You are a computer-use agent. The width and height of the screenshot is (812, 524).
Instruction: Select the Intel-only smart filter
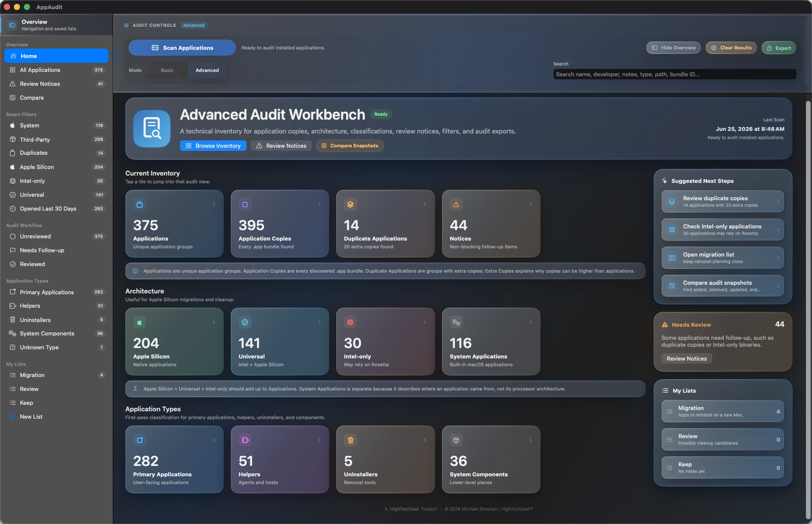(x=56, y=181)
